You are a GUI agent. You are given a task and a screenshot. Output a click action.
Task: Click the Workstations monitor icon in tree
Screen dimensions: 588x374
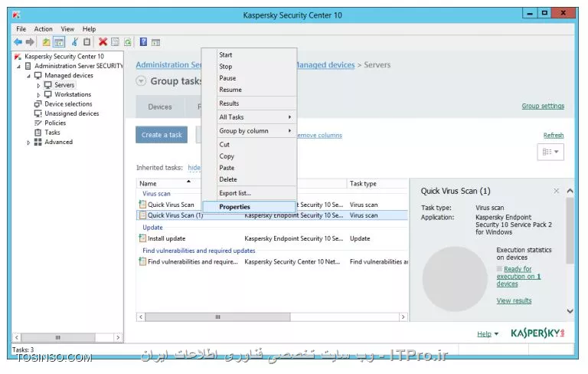(x=48, y=94)
